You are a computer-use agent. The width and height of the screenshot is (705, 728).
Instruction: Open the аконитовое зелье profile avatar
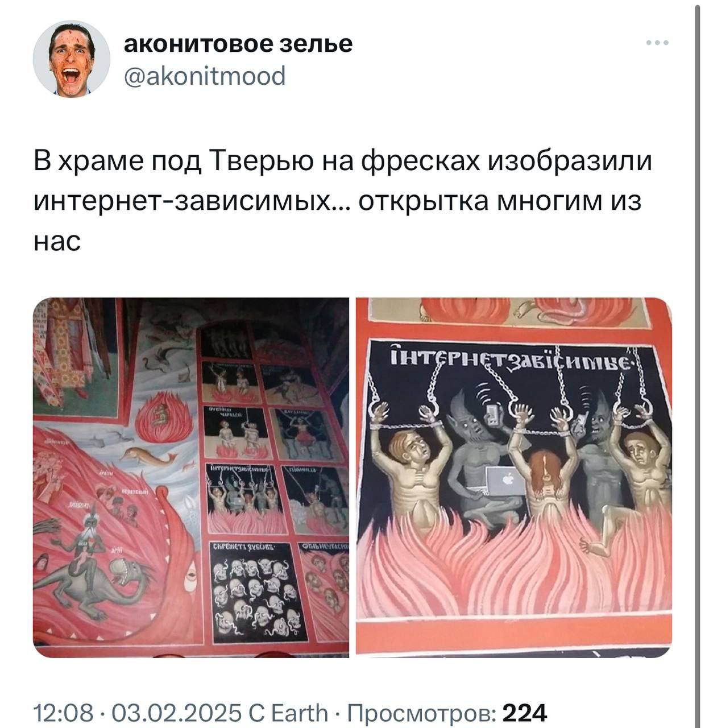pyautogui.click(x=71, y=59)
